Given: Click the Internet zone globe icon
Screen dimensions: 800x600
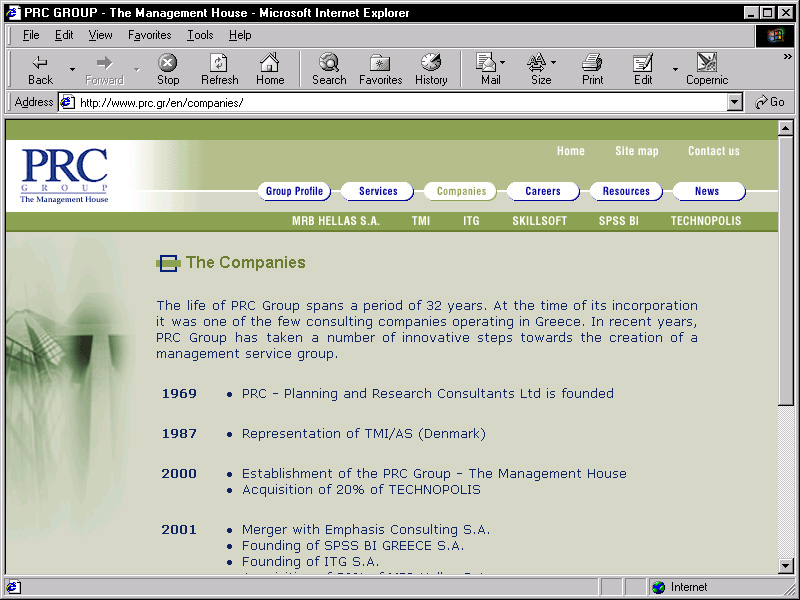Looking at the screenshot, I should point(659,587).
